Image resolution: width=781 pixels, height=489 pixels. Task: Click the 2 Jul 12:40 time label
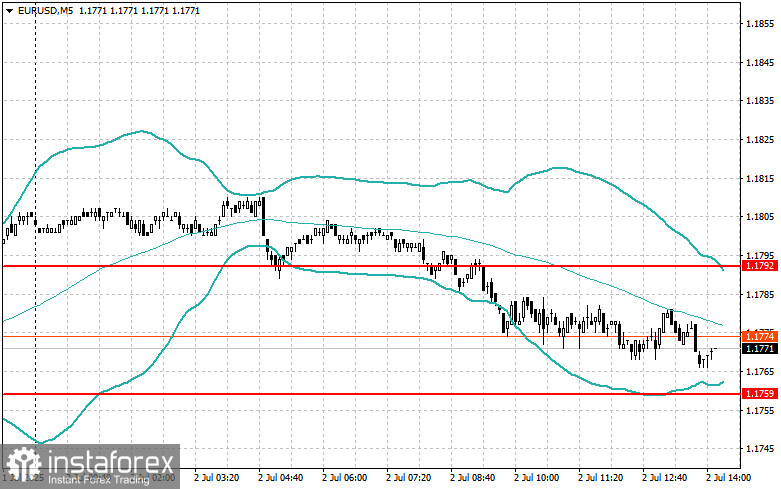point(664,478)
